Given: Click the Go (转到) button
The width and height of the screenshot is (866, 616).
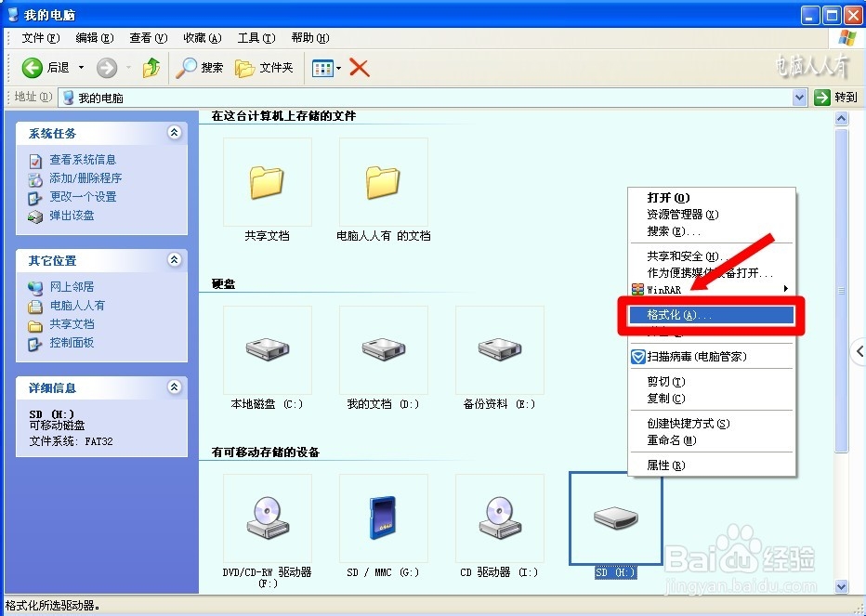Looking at the screenshot, I should pos(836,98).
